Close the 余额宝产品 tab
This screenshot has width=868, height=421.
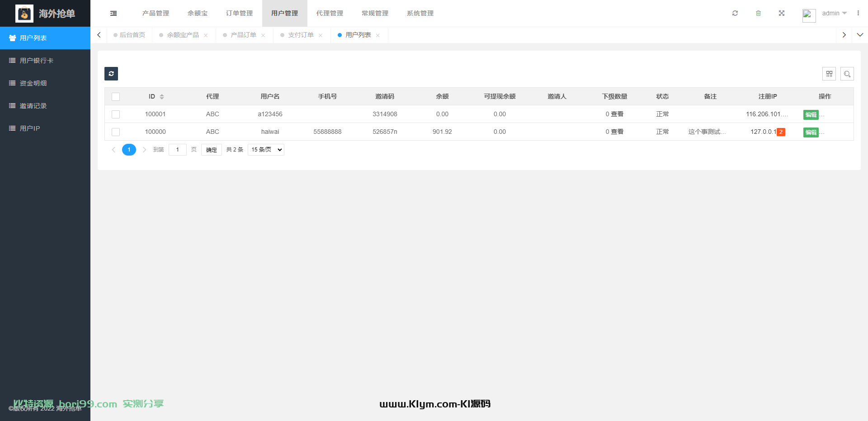pyautogui.click(x=206, y=35)
